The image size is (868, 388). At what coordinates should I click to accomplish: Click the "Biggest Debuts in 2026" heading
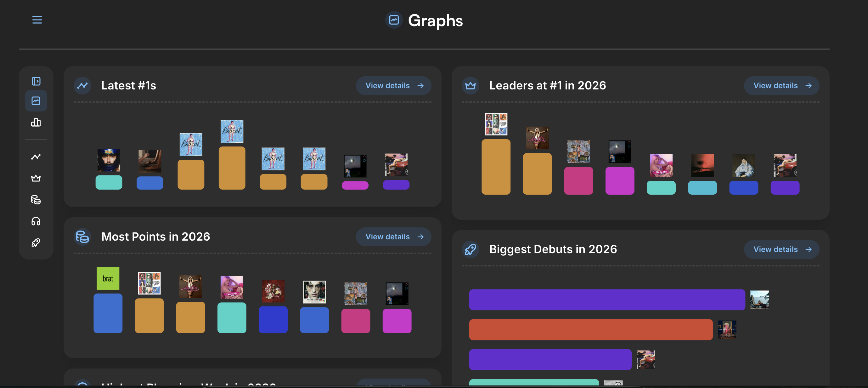click(x=553, y=249)
